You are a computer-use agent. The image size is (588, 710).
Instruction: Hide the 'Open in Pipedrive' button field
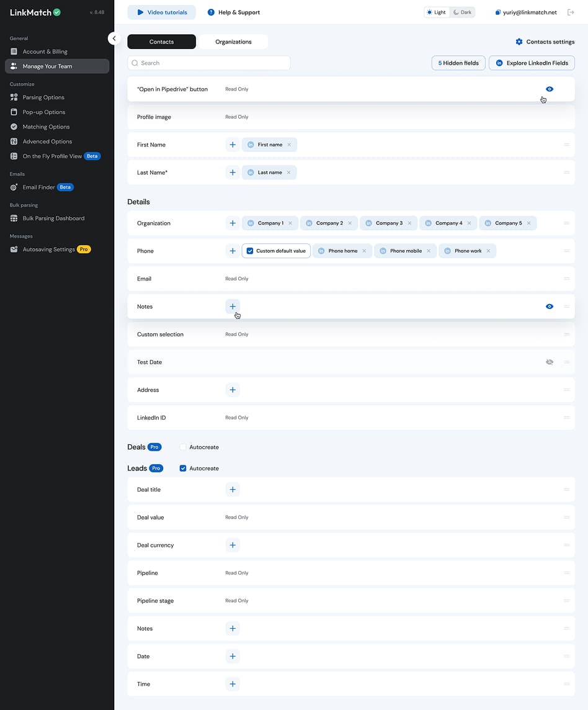coord(550,89)
